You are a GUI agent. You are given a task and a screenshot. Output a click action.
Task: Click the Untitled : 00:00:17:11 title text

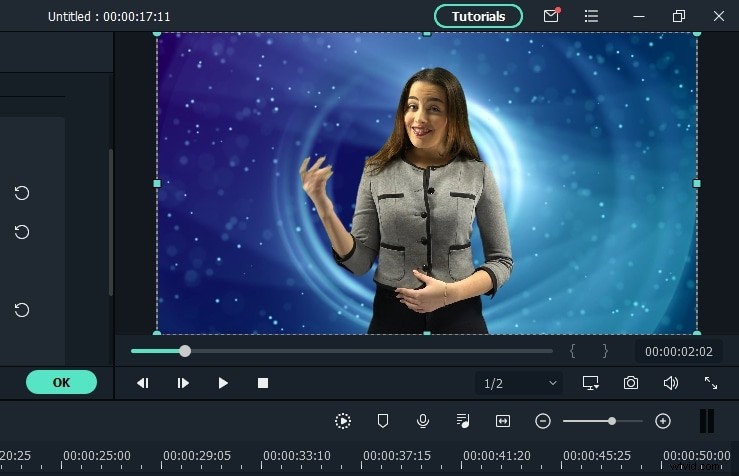(x=109, y=16)
